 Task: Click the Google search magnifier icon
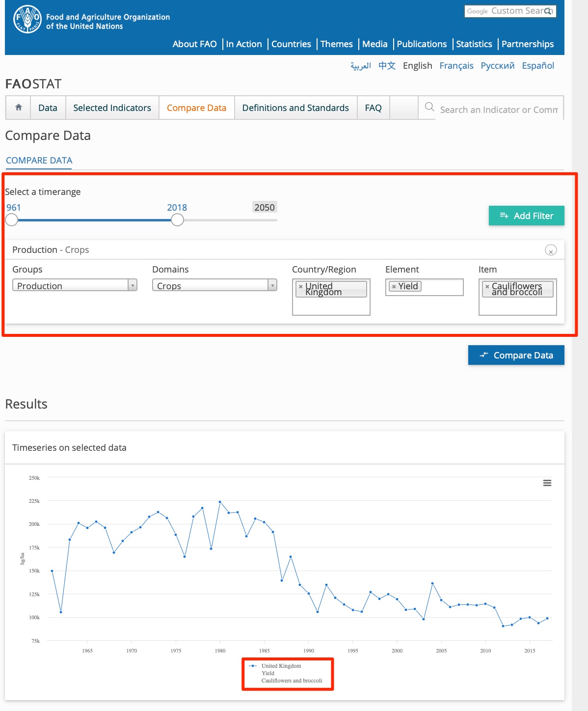tap(548, 11)
